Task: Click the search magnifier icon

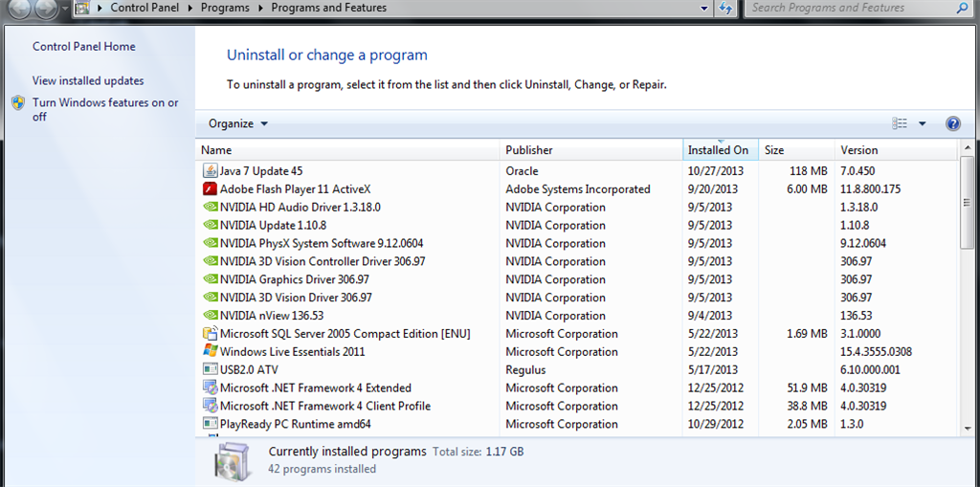Action: click(x=962, y=8)
